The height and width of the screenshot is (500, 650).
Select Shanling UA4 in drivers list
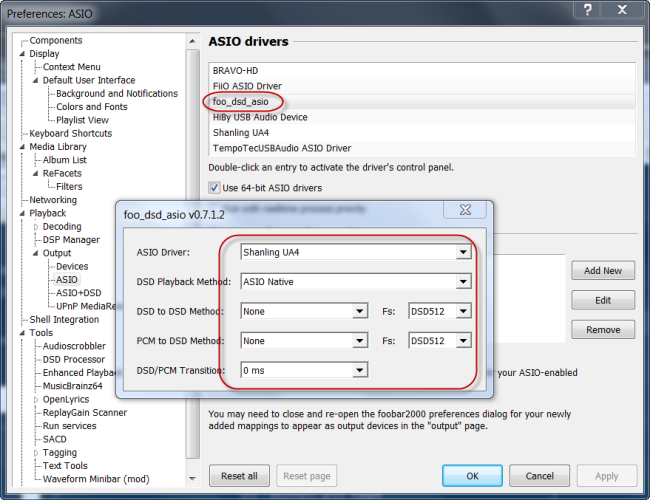[x=422, y=133]
